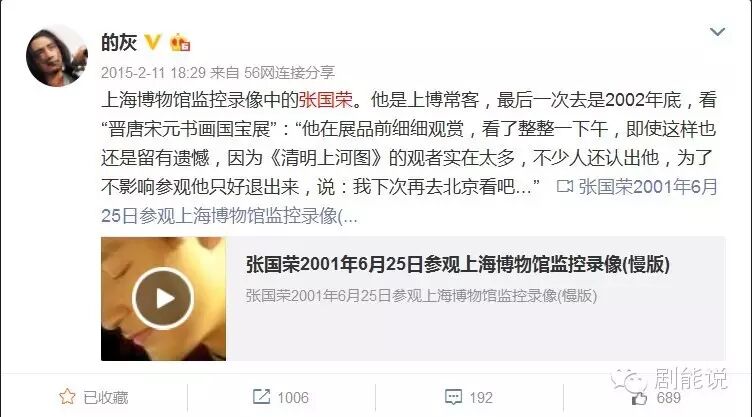Screen dimensions: 752x417
Task: Click the membership crown badge icon
Action: pyautogui.click(x=180, y=43)
